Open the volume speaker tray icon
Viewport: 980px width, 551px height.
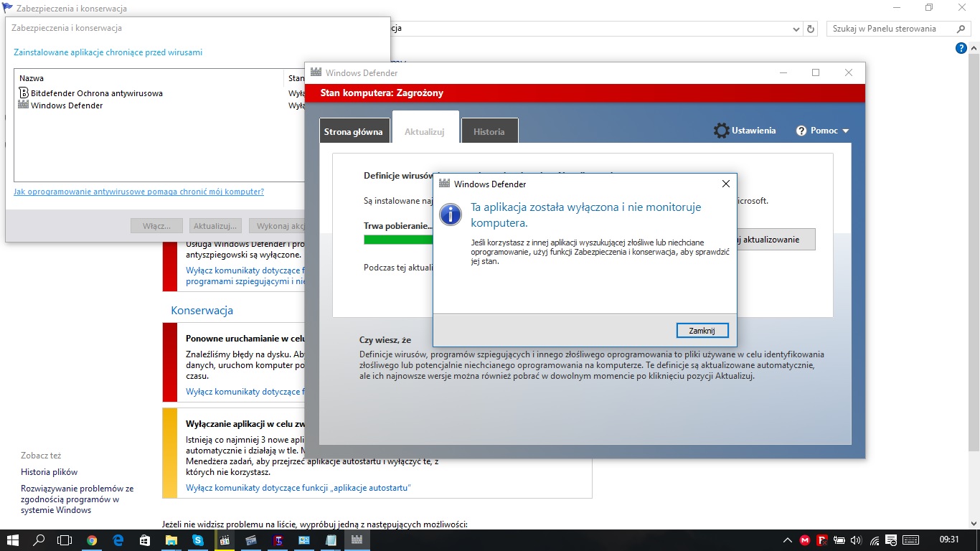pyautogui.click(x=855, y=540)
